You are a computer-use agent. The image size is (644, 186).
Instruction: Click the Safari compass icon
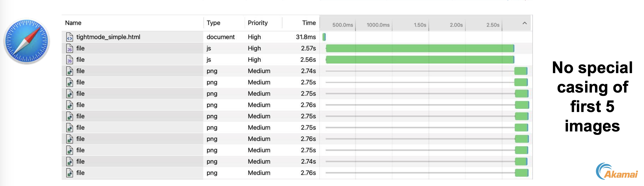tap(27, 41)
